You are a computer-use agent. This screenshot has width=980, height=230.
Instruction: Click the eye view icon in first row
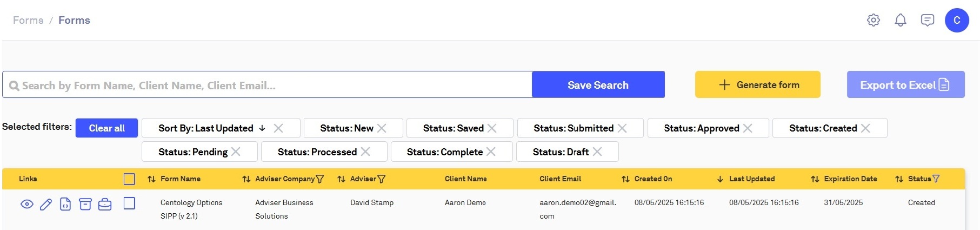27,204
